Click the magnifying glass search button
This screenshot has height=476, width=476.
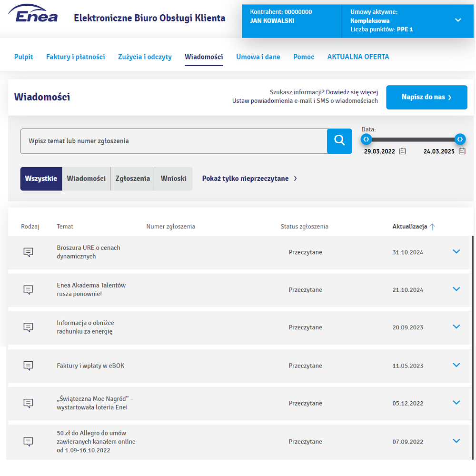point(339,141)
